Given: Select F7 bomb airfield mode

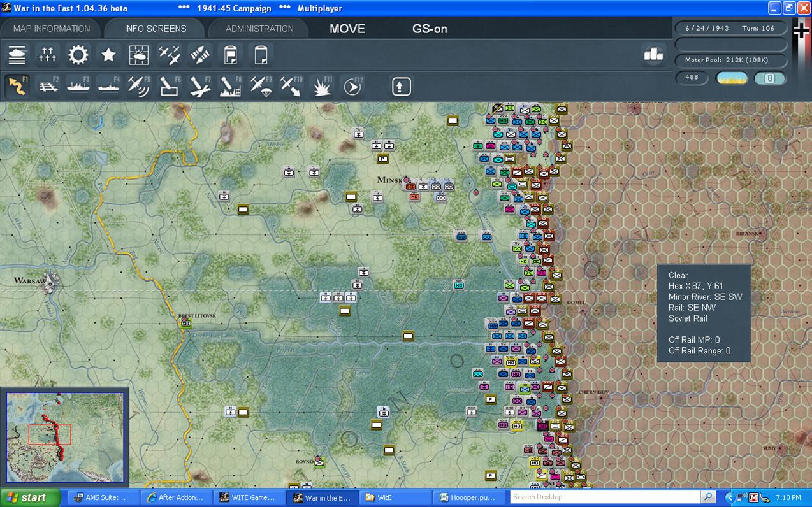Looking at the screenshot, I should pos(200,86).
